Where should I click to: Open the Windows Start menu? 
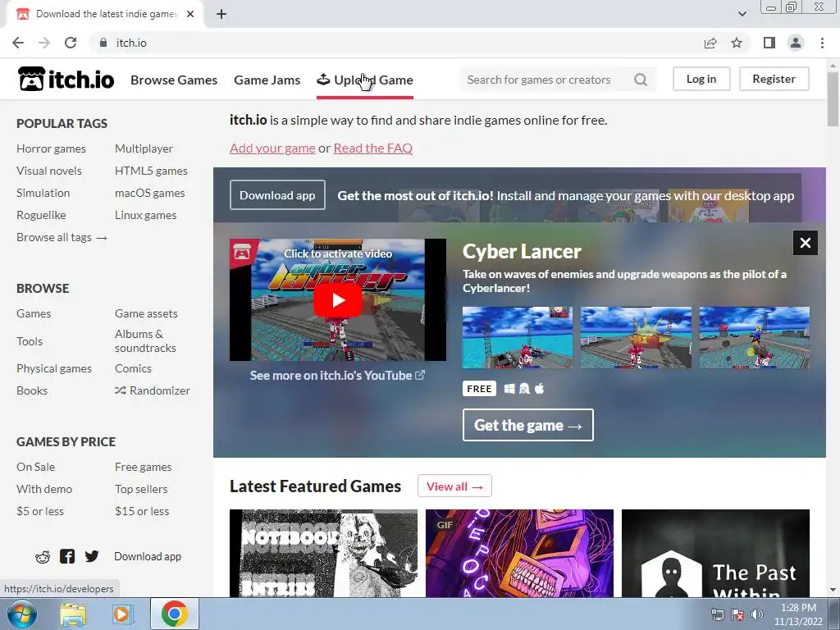point(21,614)
